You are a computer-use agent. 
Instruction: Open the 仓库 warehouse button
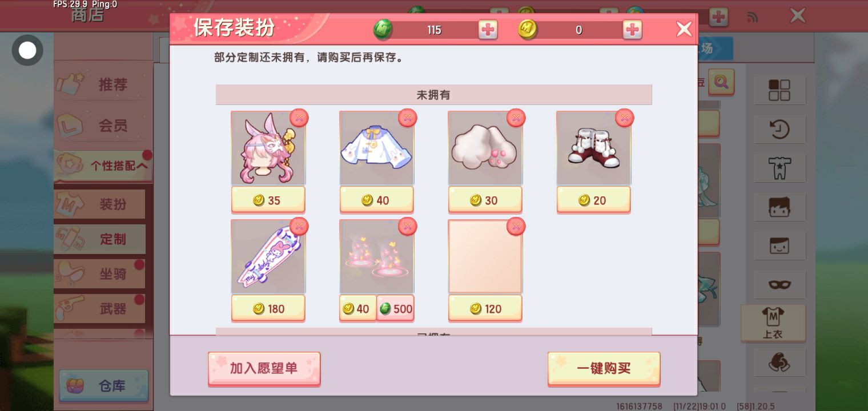click(103, 386)
